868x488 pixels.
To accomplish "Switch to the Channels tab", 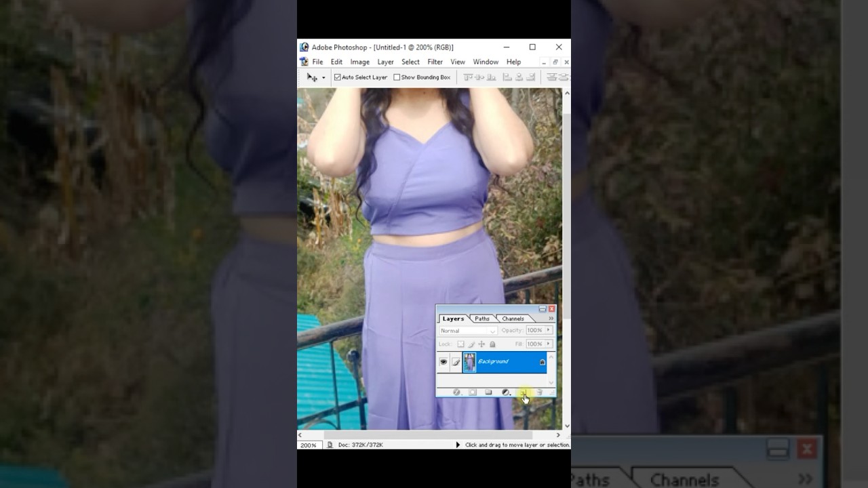I will point(513,319).
